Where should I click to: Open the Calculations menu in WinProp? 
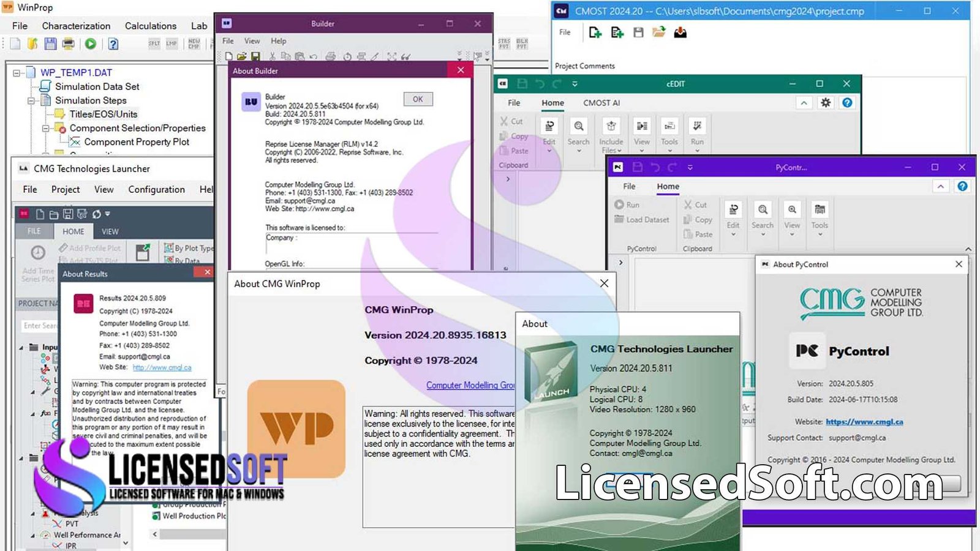tap(151, 26)
